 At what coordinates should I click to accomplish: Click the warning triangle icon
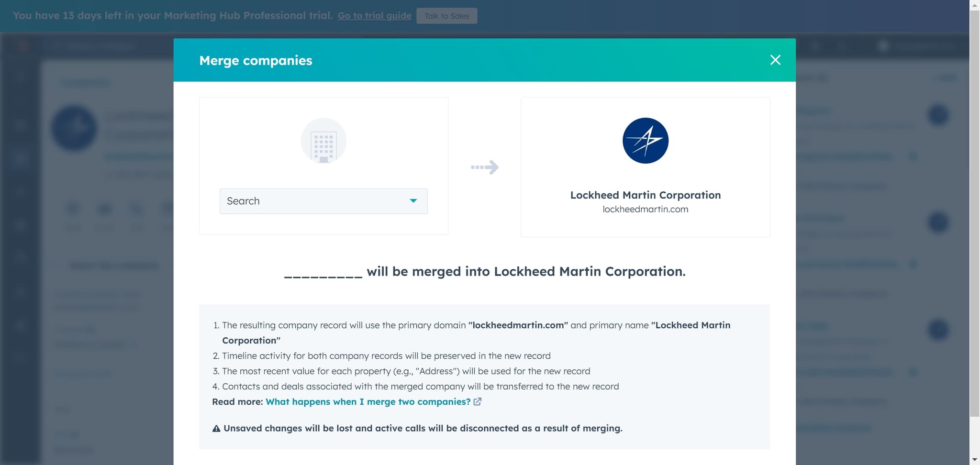pos(216,429)
